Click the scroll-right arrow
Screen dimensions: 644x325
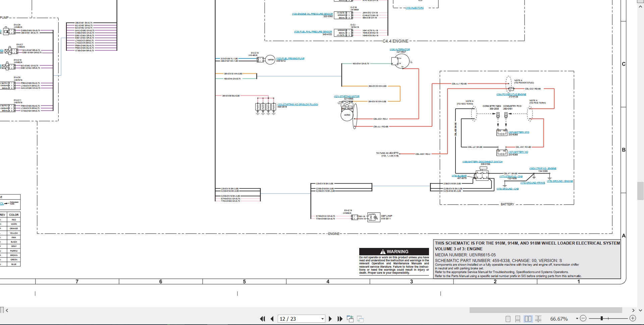pos(633,310)
